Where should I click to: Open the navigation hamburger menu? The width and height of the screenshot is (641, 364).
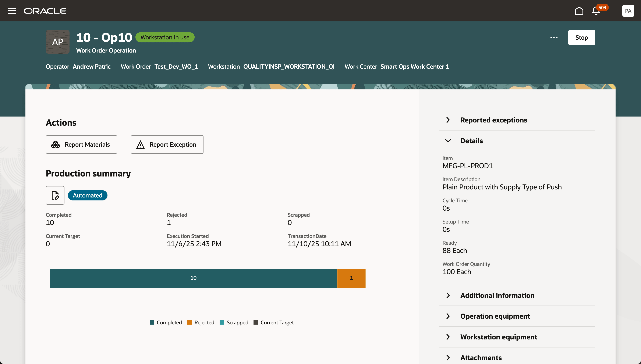click(12, 11)
